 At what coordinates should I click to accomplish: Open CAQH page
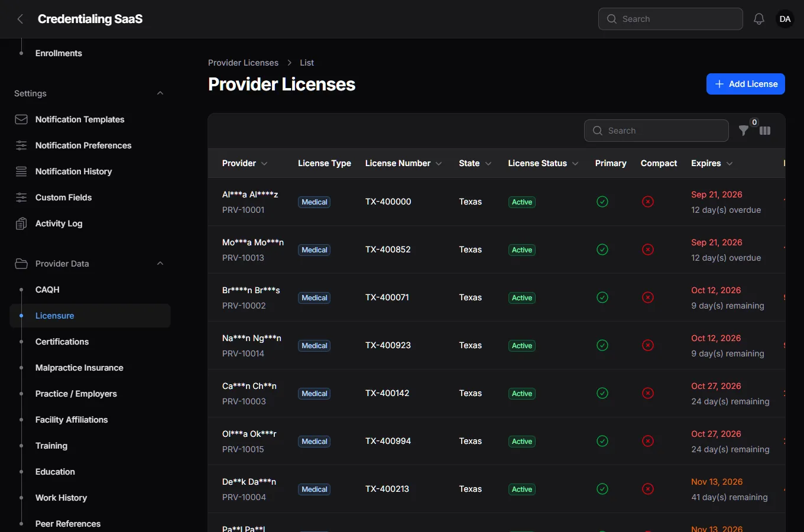click(47, 290)
